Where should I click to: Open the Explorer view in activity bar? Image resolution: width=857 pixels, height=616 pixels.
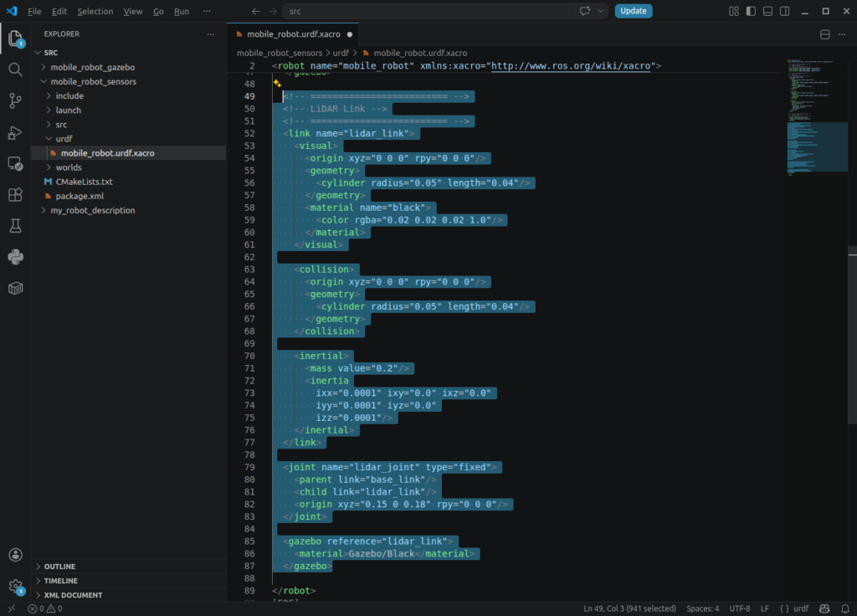coord(15,38)
